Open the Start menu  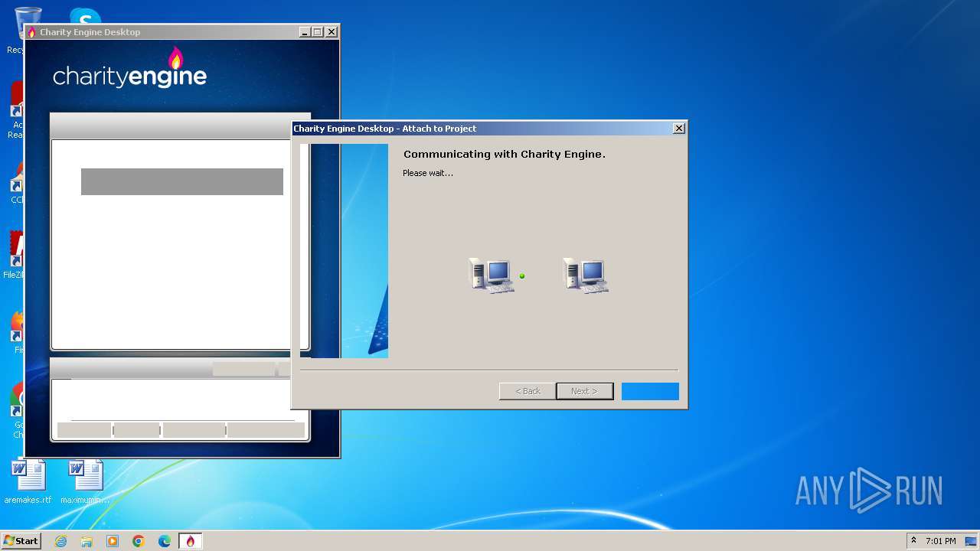(21, 540)
